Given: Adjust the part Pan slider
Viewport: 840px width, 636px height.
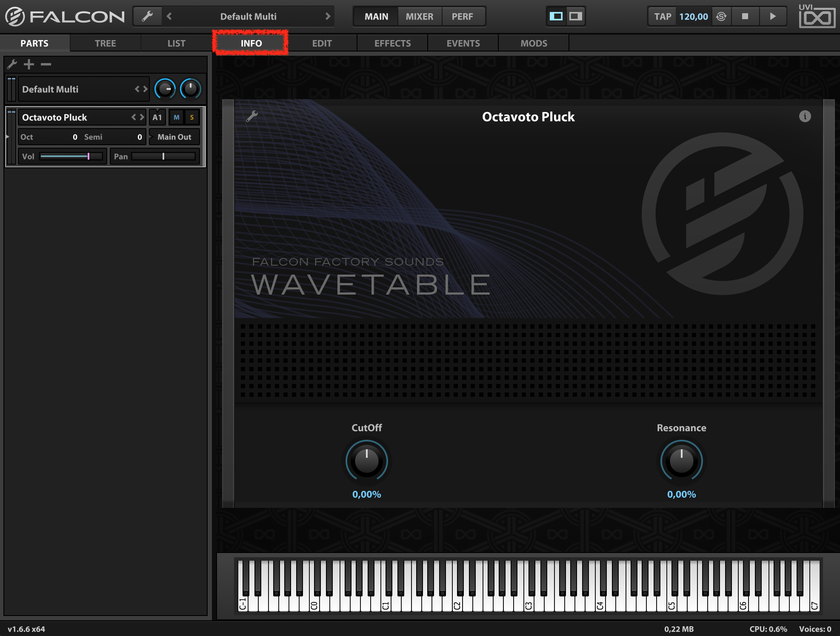Looking at the screenshot, I should (x=163, y=157).
